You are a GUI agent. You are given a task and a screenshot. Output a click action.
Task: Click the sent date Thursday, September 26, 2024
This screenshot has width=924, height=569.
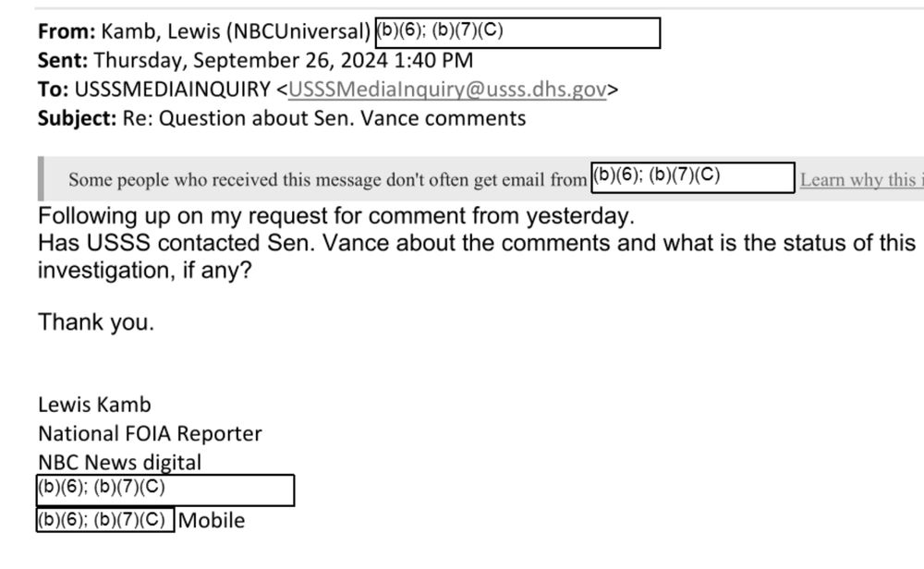pyautogui.click(x=240, y=60)
